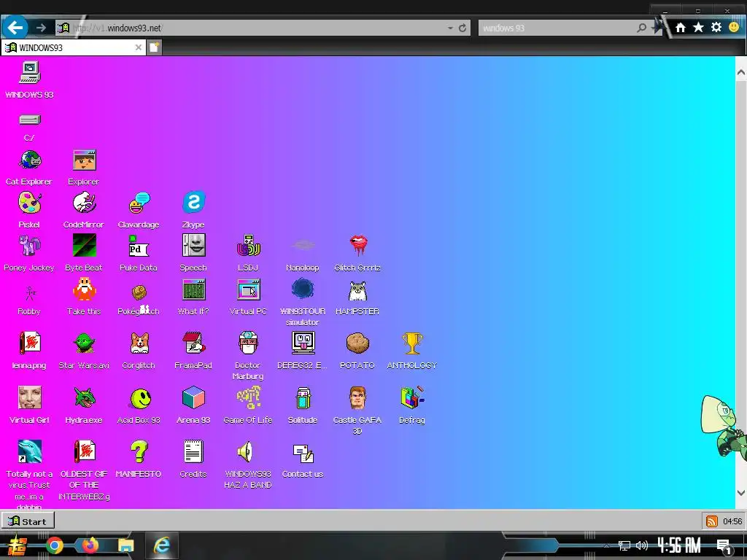The image size is (747, 560).
Task: Open the Credits document
Action: [x=193, y=452]
